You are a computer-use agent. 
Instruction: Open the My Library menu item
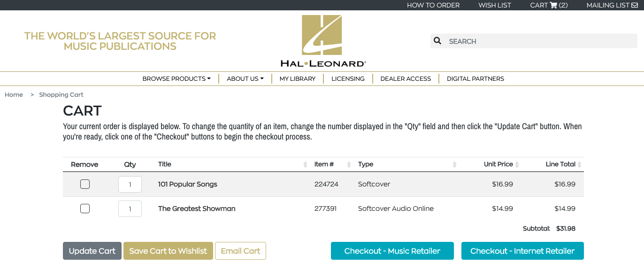point(298,78)
